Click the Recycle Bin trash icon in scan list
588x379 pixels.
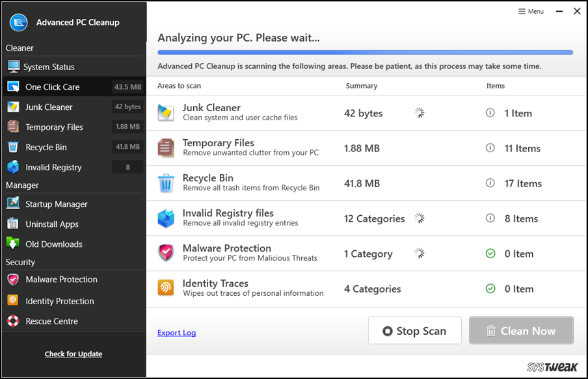166,183
